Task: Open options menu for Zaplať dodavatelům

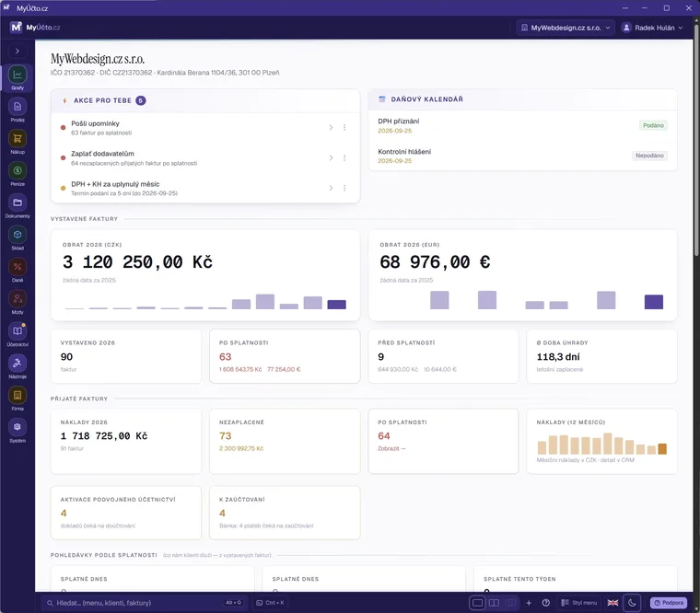Action: point(344,158)
